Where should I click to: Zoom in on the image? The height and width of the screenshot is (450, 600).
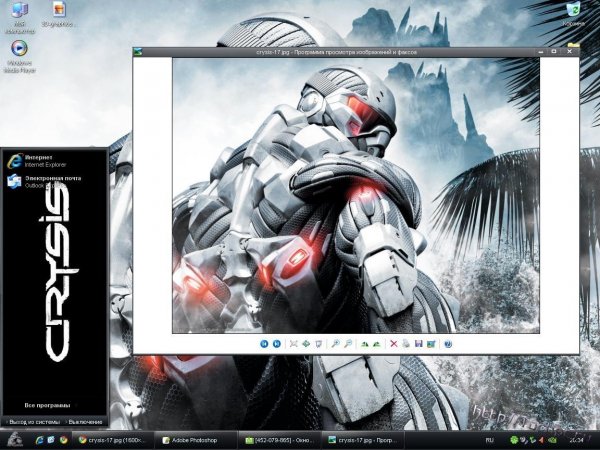pyautogui.click(x=336, y=344)
